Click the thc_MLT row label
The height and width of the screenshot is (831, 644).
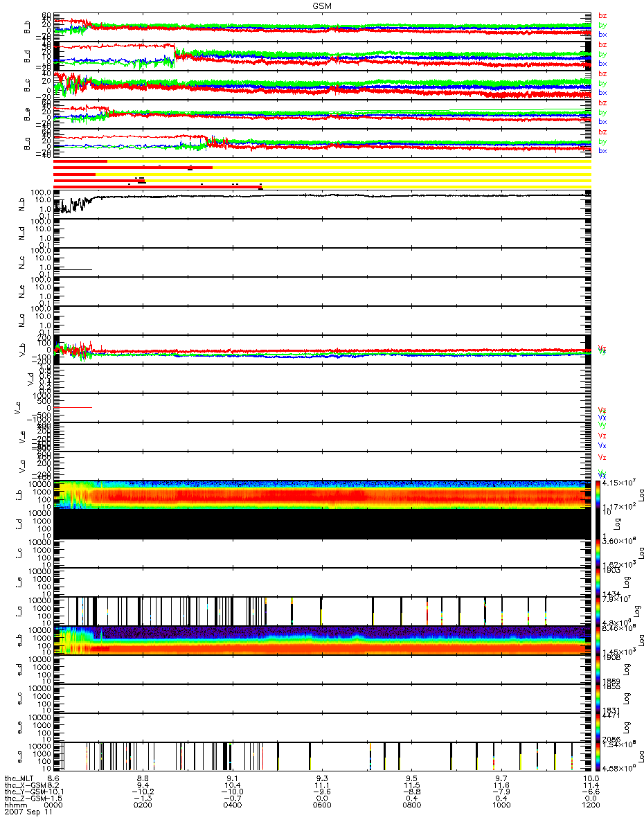pos(19,778)
